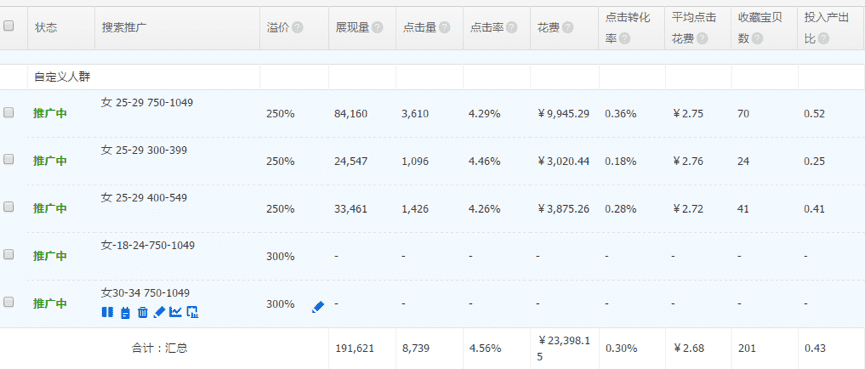Click 推广中 status of 女 25-29 400-549

pyautogui.click(x=50, y=208)
